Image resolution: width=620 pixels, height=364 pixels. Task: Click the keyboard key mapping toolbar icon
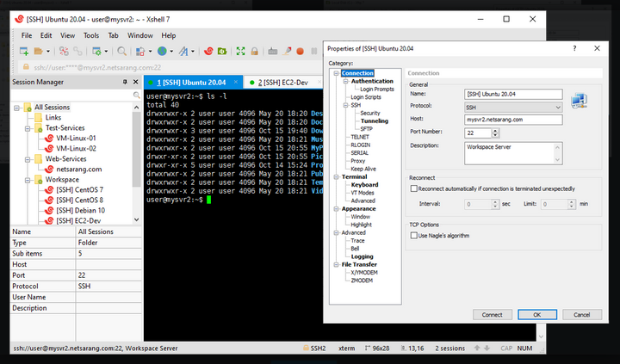[x=272, y=51]
